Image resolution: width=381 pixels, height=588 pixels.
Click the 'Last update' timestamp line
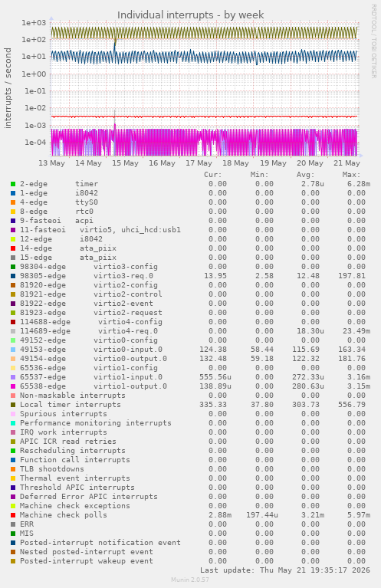[x=285, y=570]
